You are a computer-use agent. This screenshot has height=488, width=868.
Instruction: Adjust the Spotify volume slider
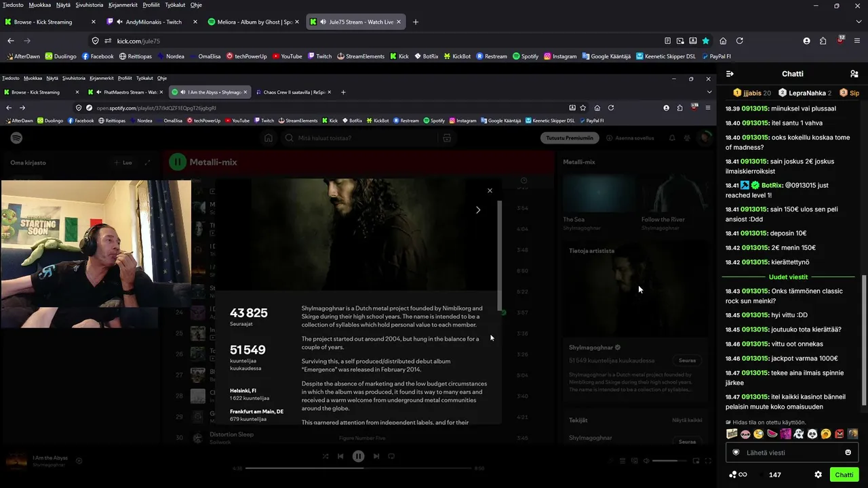pos(669,461)
